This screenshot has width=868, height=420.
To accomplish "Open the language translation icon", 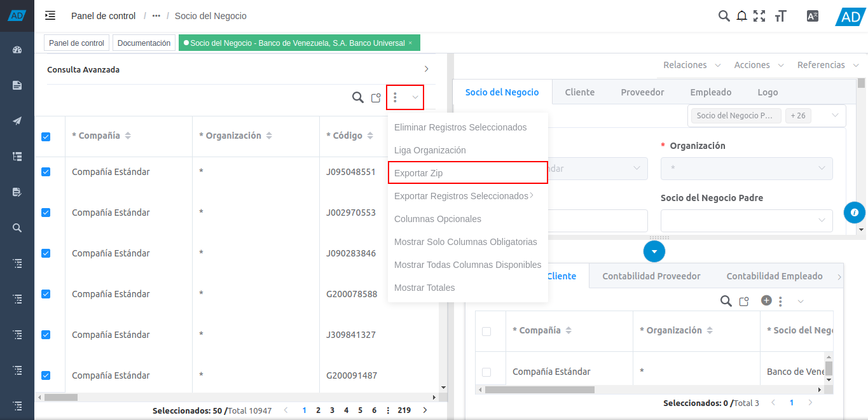I will click(x=812, y=15).
